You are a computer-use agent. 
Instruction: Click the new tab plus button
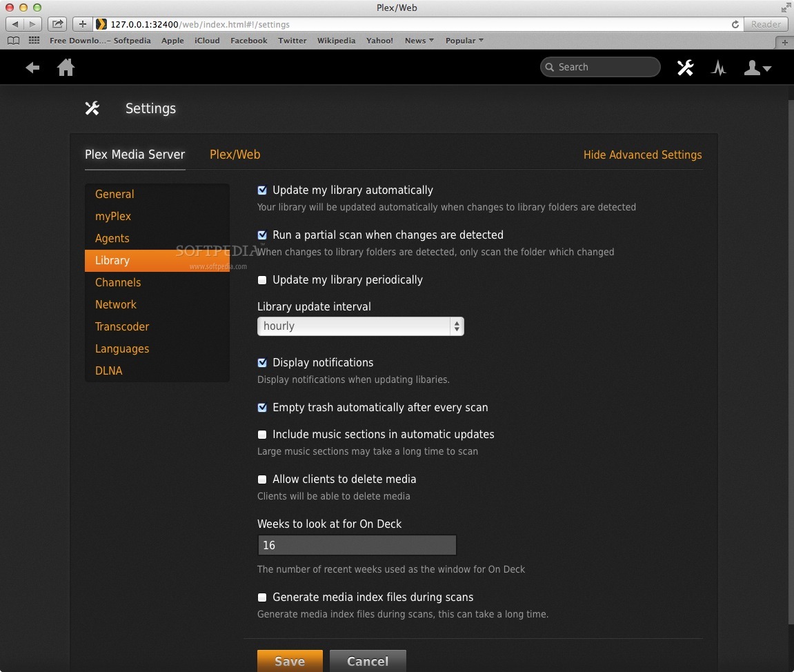coord(784,43)
